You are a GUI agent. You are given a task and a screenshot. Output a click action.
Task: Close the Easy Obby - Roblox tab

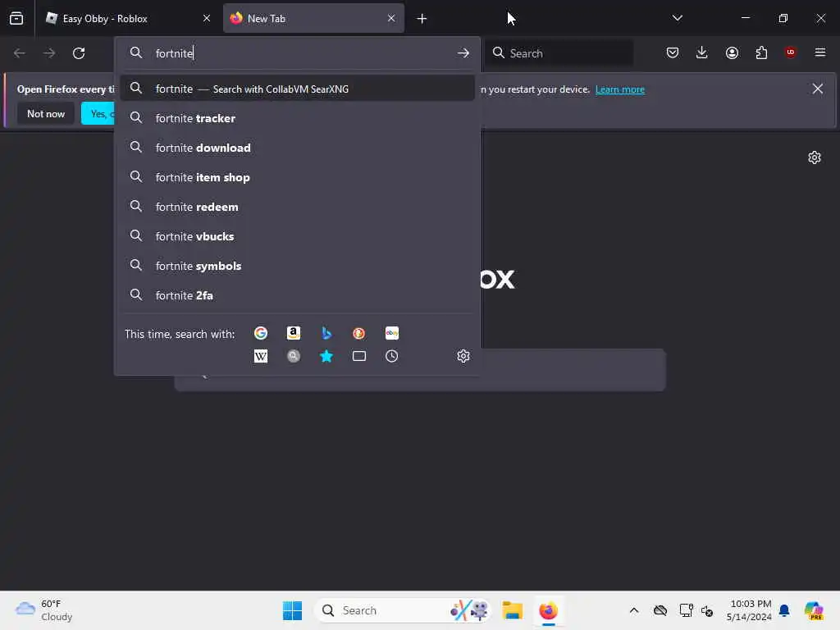pos(207,18)
